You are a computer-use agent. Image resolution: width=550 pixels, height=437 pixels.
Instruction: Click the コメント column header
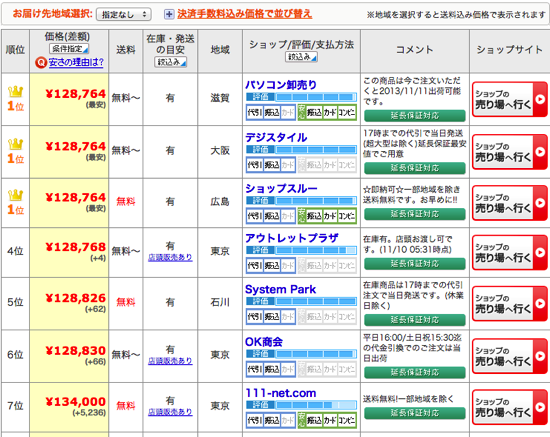[415, 50]
